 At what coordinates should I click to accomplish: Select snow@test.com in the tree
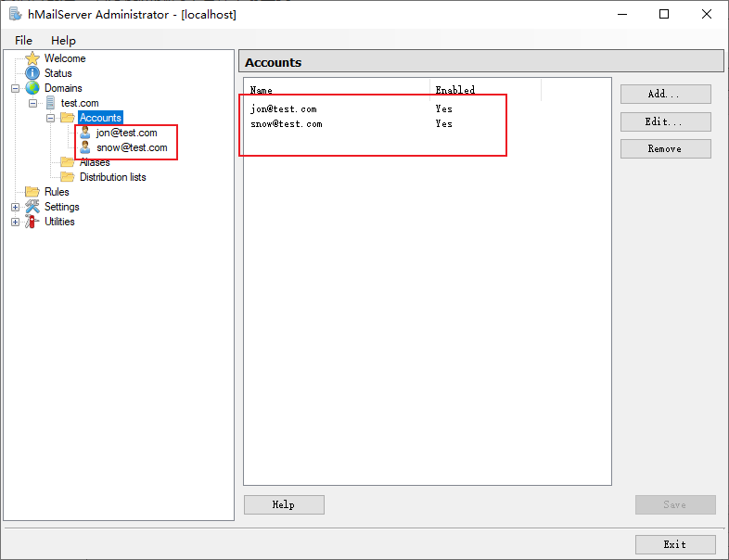click(132, 147)
